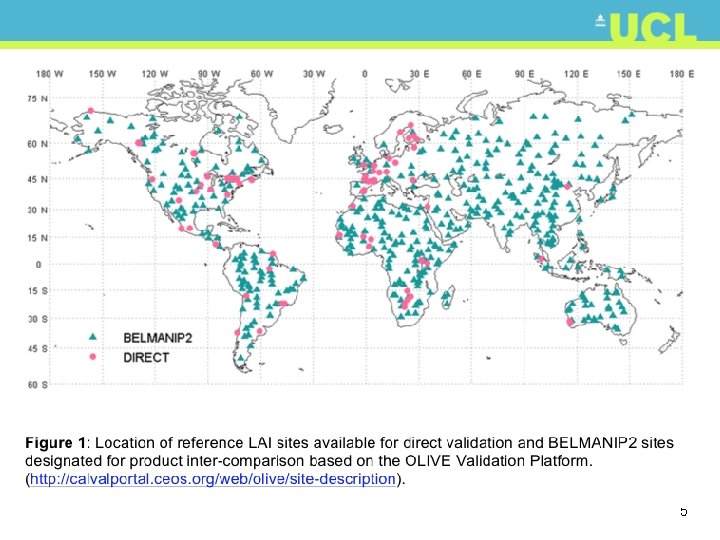
Task: Click the 60 E longitude label
Action: pyautogui.click(x=472, y=74)
